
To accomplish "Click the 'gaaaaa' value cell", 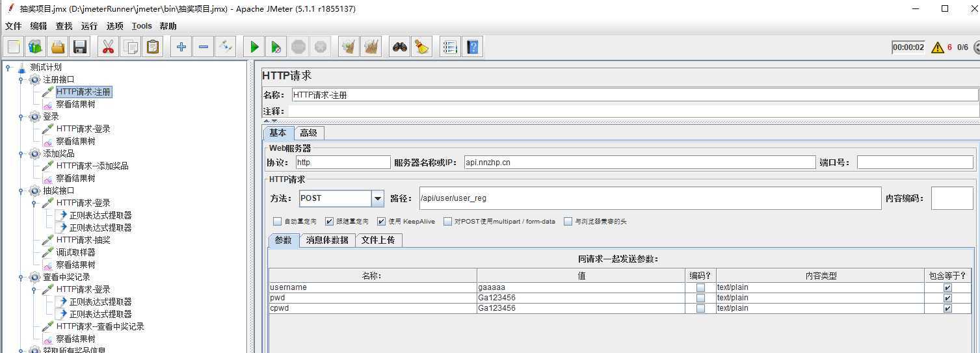I will coord(581,287).
